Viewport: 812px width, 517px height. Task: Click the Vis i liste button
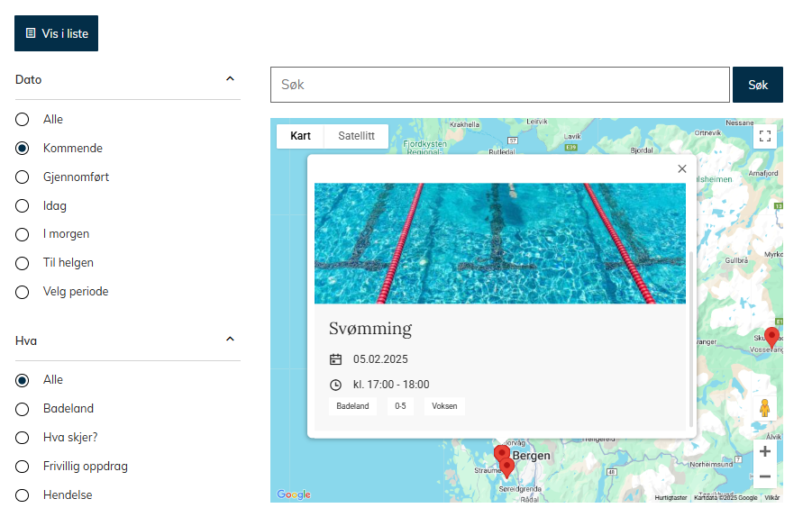click(x=56, y=33)
